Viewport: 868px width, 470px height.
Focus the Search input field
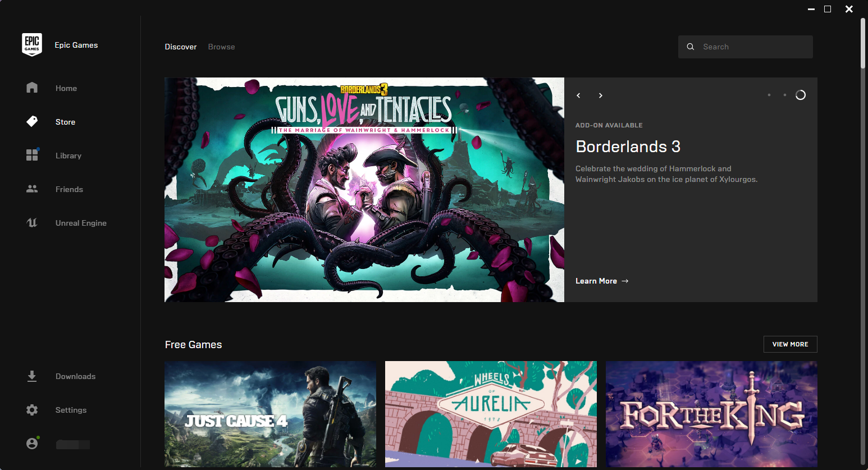(745, 47)
